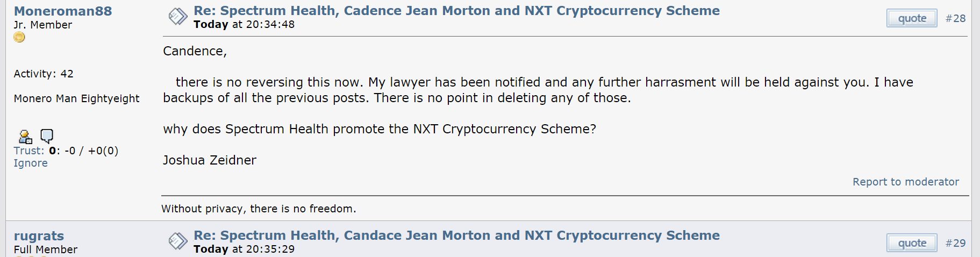
Task: Report post #28 to moderator
Action: (x=905, y=182)
